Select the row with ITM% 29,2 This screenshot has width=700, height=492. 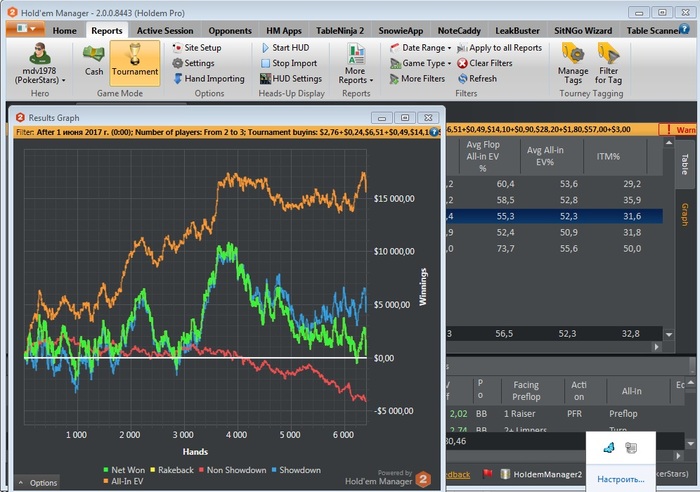(x=554, y=184)
